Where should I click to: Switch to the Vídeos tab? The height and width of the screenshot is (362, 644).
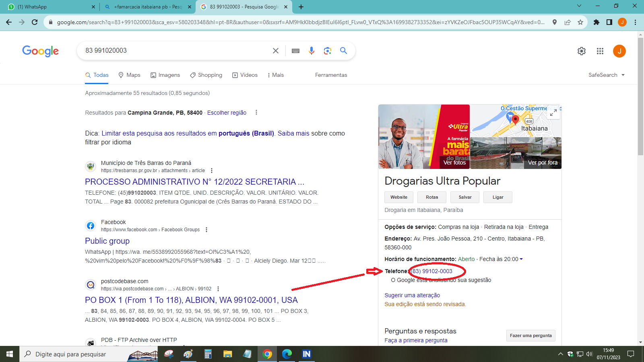[x=245, y=75]
